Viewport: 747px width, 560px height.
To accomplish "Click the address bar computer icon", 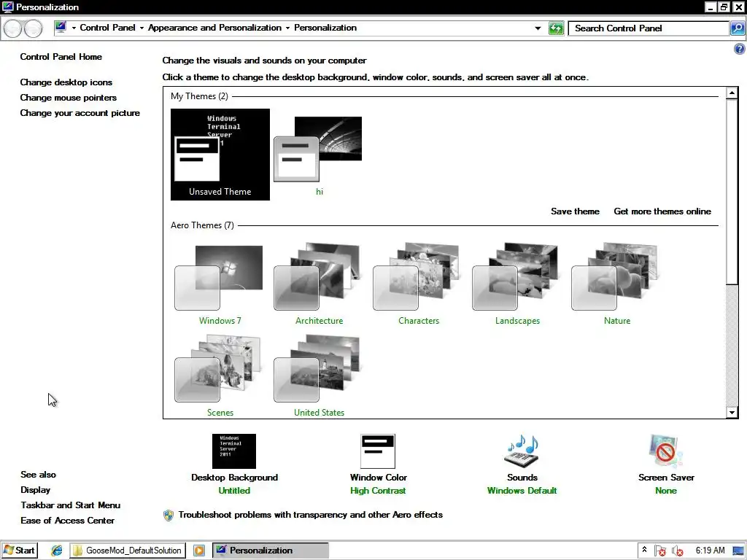I will point(61,28).
